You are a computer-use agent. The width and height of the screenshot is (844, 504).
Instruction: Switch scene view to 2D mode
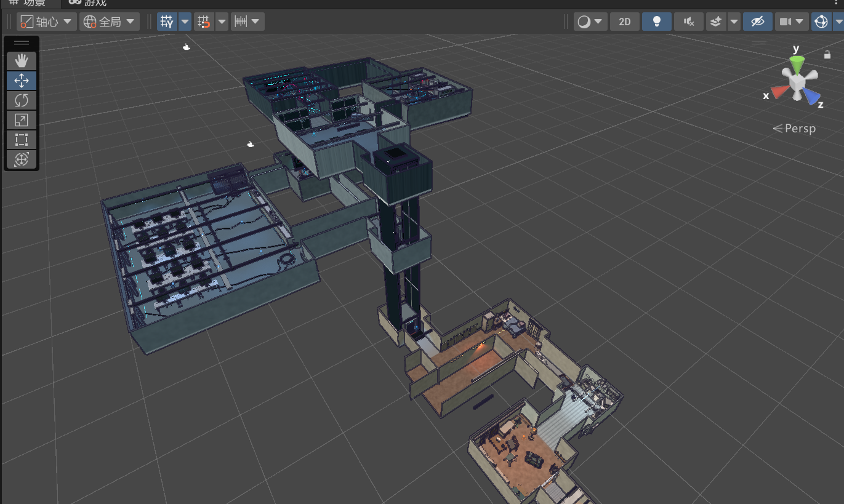point(625,22)
